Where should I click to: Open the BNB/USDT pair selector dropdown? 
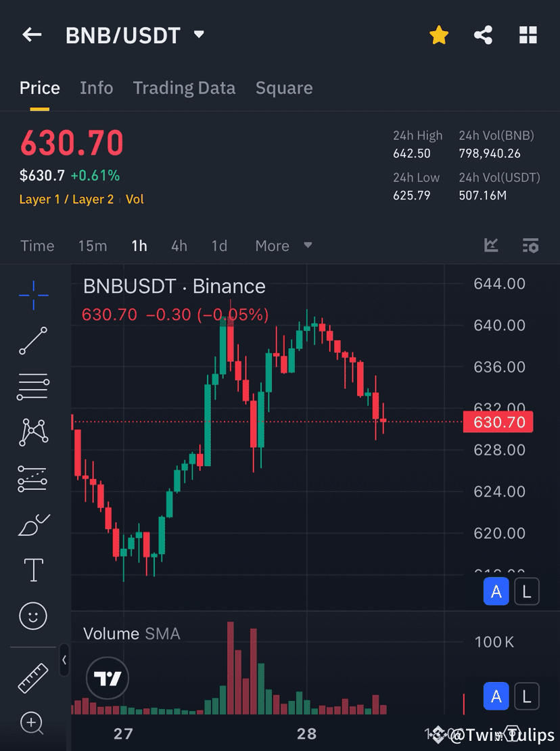198,35
